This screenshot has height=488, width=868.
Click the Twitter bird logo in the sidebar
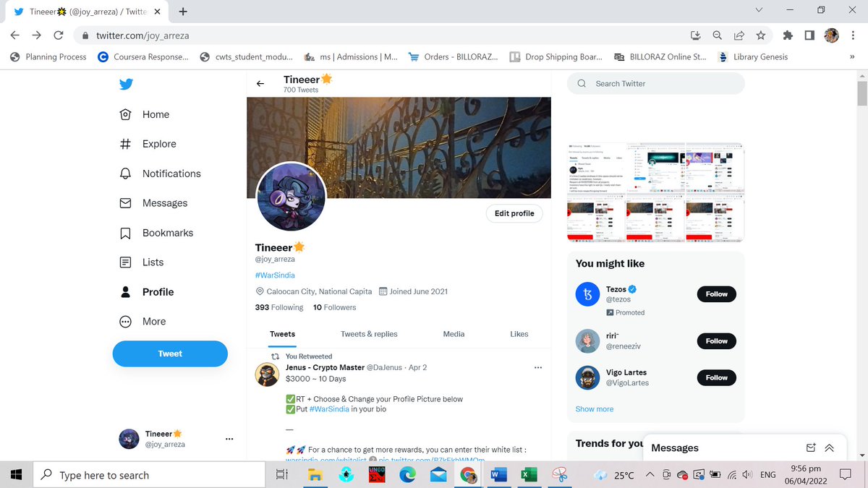tap(126, 84)
